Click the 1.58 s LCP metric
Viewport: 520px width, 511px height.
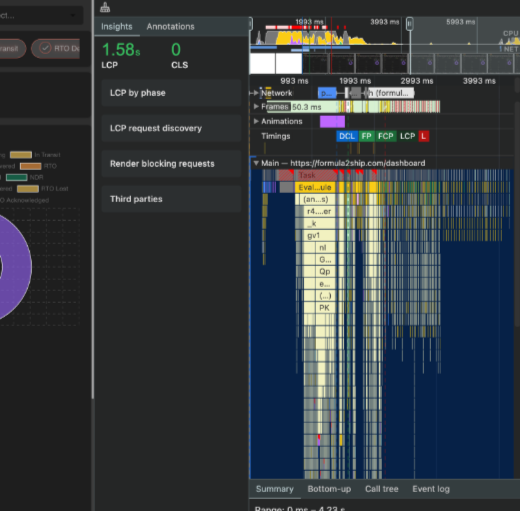121,50
